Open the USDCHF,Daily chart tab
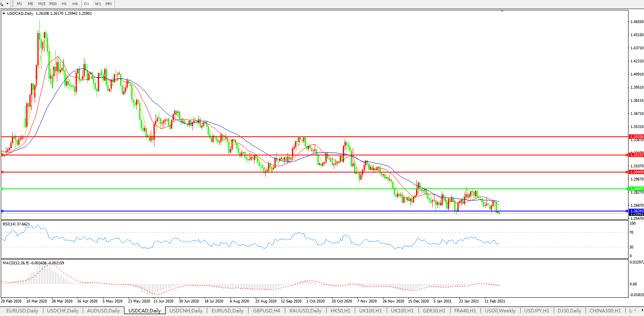644x316 pixels. (x=62, y=311)
